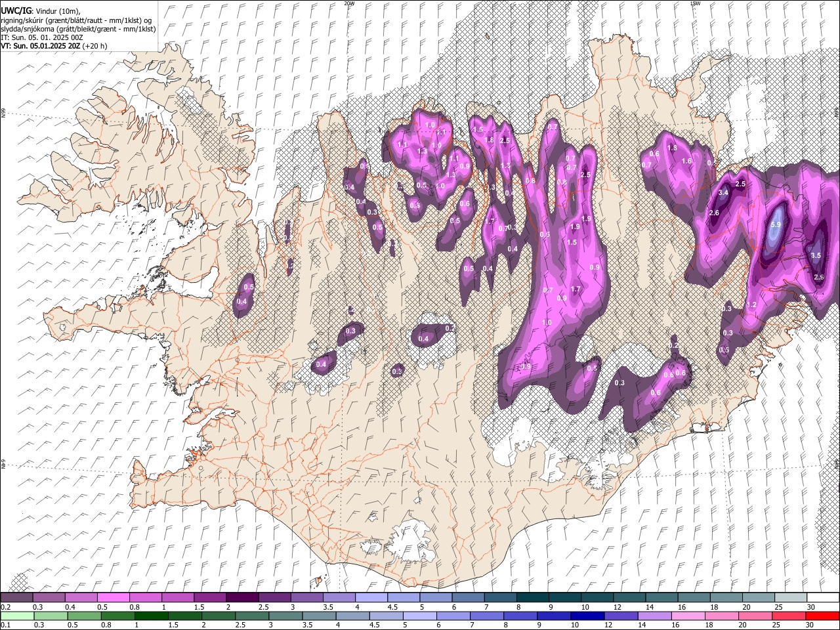Click the 2.6 value on the map

(715, 213)
